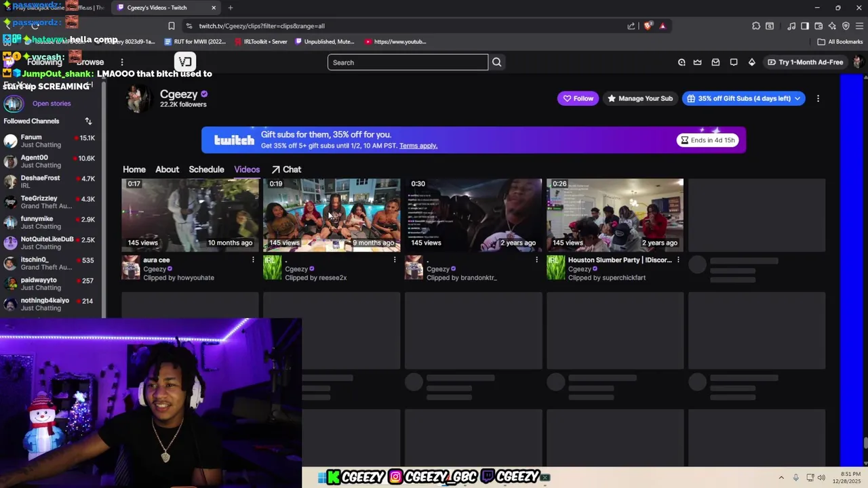Open the pop-out Chat tab
This screenshot has height=488, width=868.
(286, 169)
